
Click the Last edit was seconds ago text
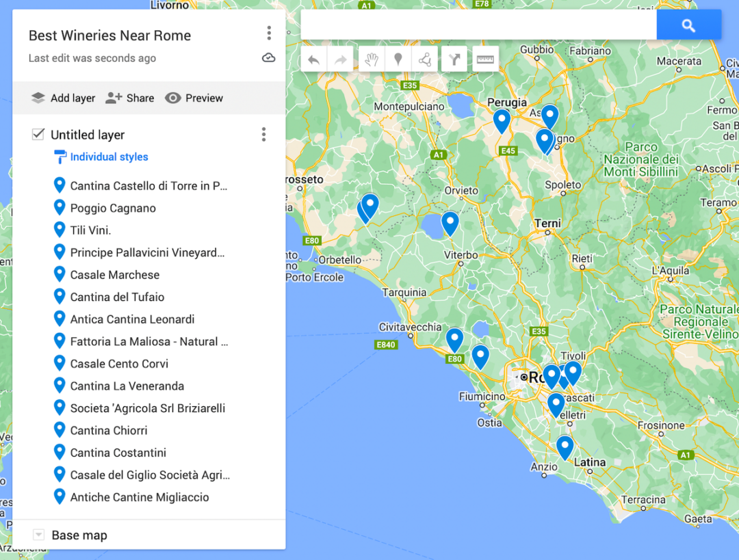pos(92,58)
